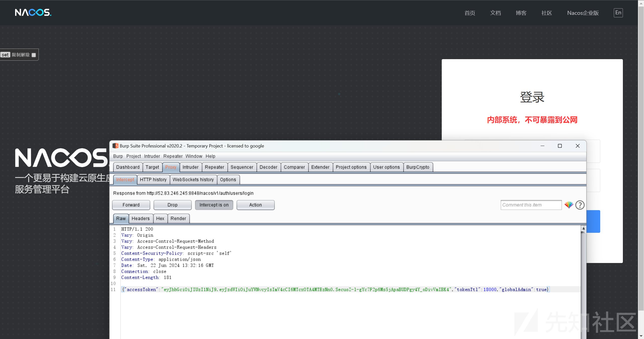644x339 pixels.
Task: Select the Proxy tab
Action: pos(171,167)
